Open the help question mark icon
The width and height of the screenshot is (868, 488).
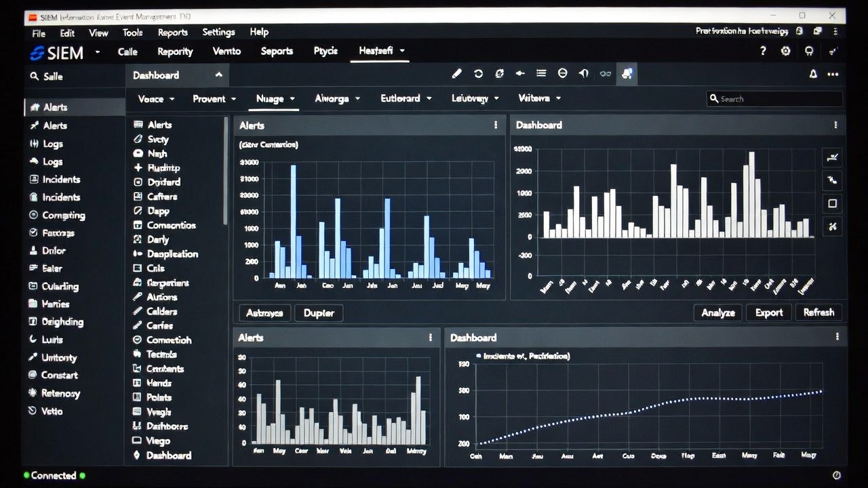763,52
